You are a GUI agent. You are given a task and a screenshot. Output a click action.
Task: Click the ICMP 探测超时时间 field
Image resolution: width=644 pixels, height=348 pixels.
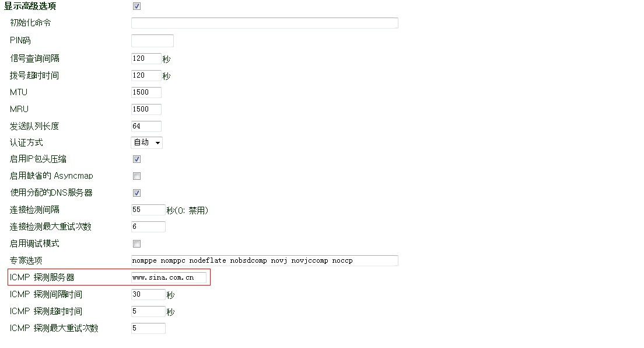point(148,311)
